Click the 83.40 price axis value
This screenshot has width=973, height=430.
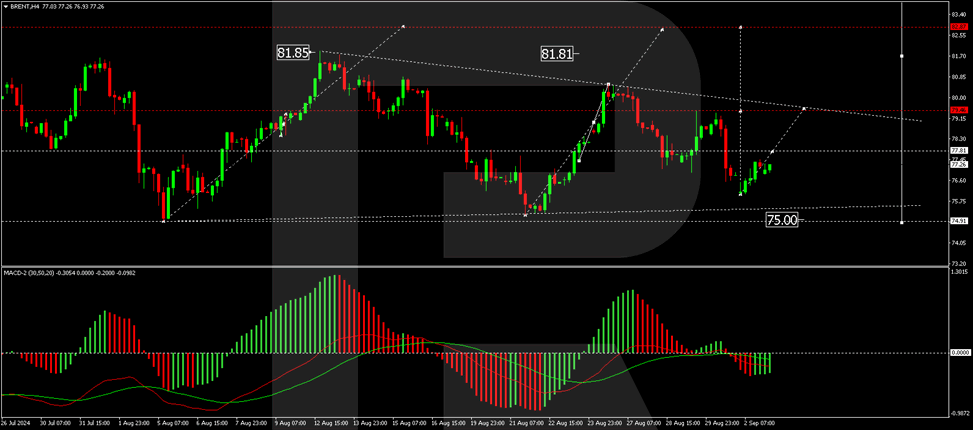click(959, 14)
